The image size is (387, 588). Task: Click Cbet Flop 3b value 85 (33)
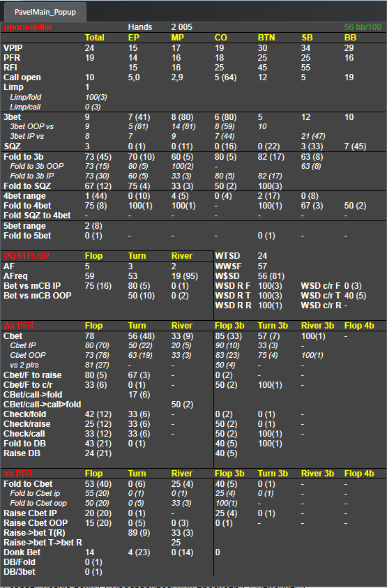pos(228,336)
